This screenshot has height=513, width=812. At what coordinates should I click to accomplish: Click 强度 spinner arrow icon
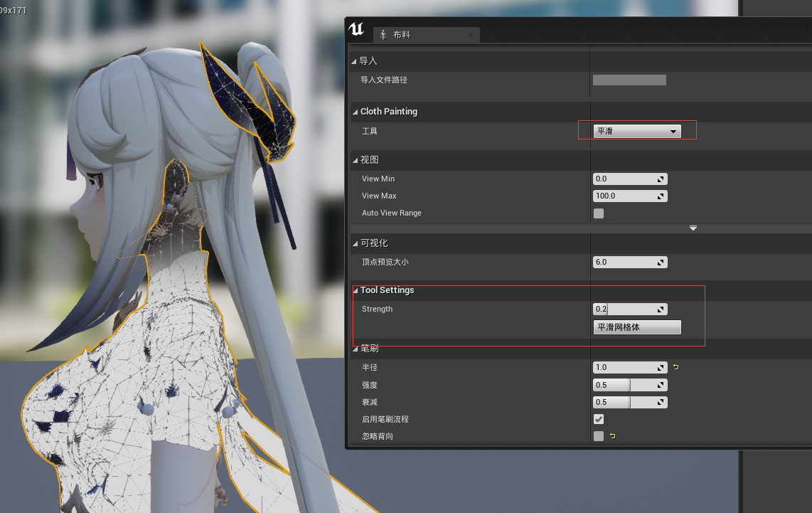[x=661, y=385]
